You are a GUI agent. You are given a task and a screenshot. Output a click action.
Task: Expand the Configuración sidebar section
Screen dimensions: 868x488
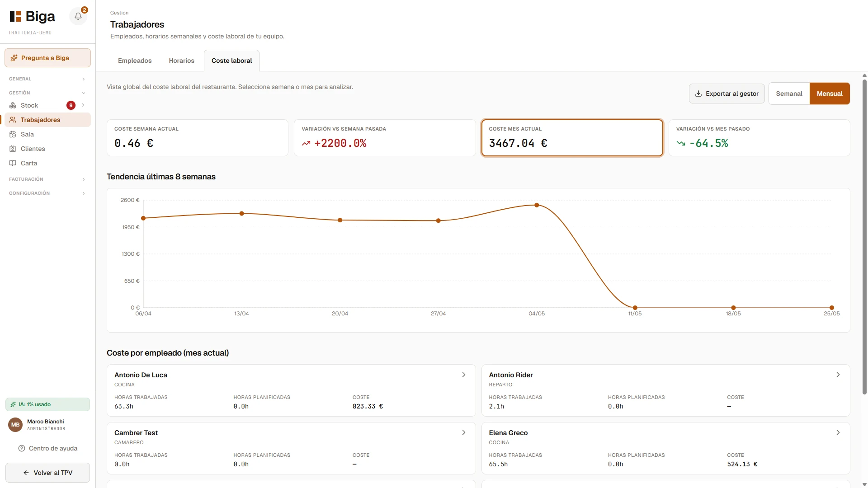47,193
